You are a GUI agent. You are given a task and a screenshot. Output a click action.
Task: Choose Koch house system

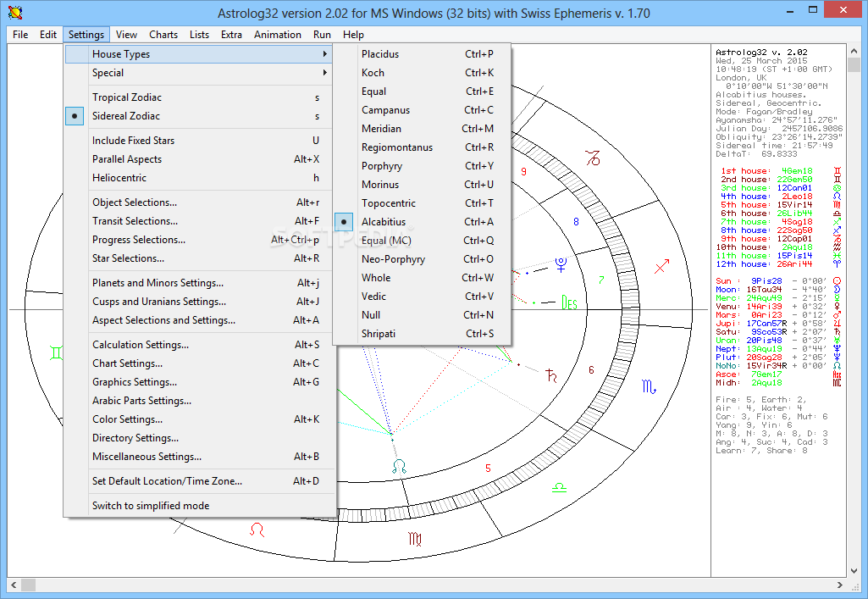pos(422,73)
